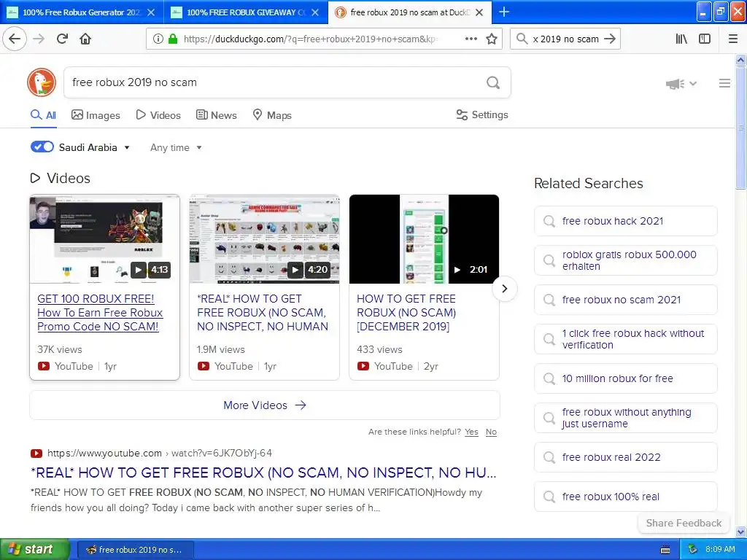Click Share Feedback button

pos(684,523)
